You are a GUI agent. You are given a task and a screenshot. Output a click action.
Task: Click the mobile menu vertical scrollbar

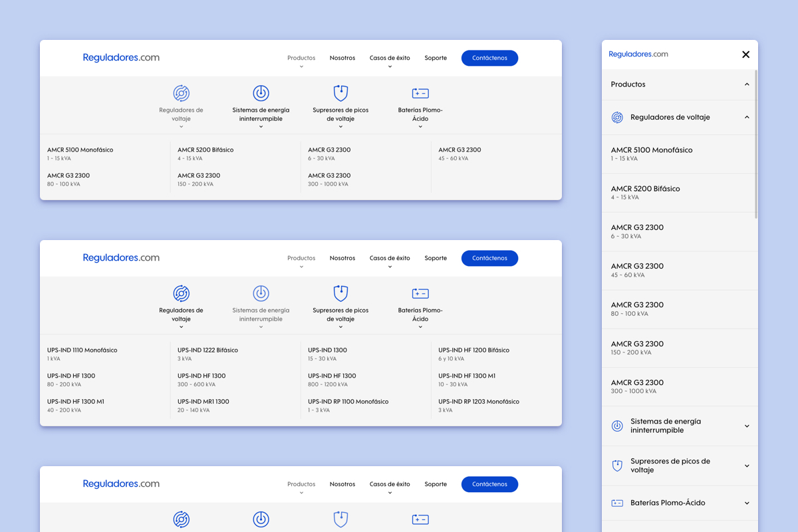[x=755, y=144]
